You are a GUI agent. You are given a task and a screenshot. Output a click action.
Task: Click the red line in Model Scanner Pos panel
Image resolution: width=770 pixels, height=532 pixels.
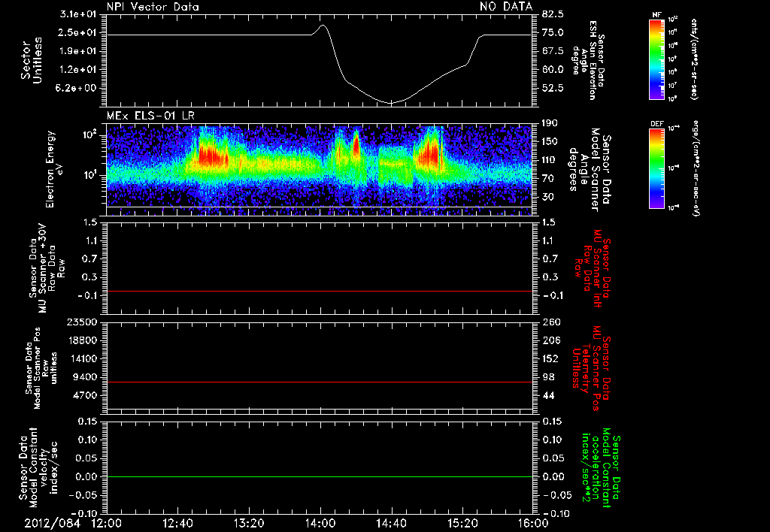coord(319,382)
